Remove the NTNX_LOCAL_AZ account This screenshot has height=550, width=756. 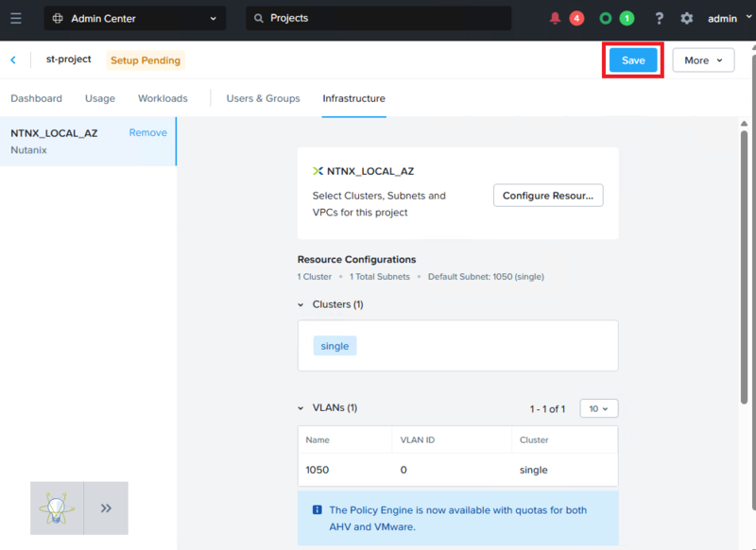coord(147,132)
